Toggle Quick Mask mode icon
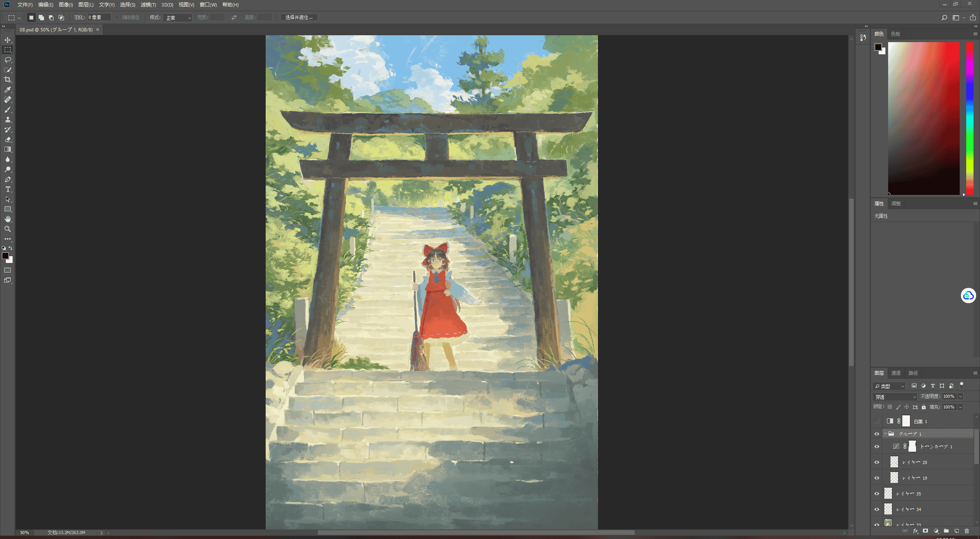Screen dimensions: 980x539 click(8, 270)
